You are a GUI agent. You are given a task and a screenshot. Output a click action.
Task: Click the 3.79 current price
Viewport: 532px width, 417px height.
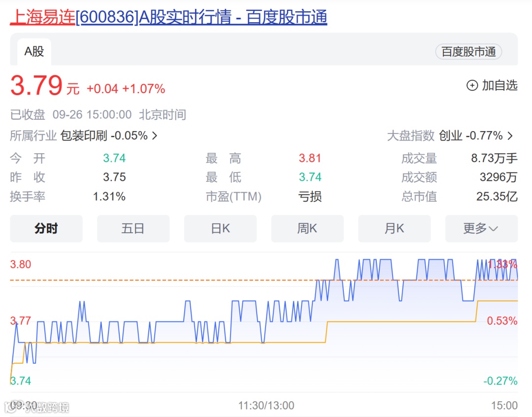point(36,85)
